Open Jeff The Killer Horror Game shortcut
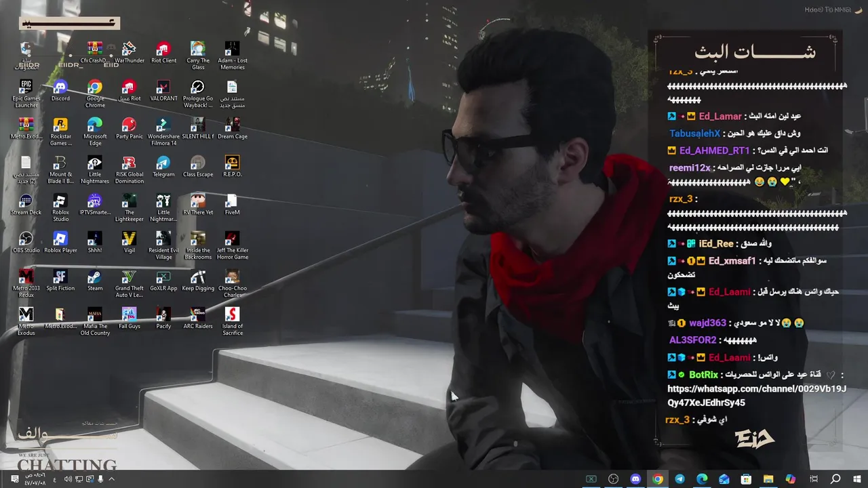The image size is (868, 488). tap(232, 245)
